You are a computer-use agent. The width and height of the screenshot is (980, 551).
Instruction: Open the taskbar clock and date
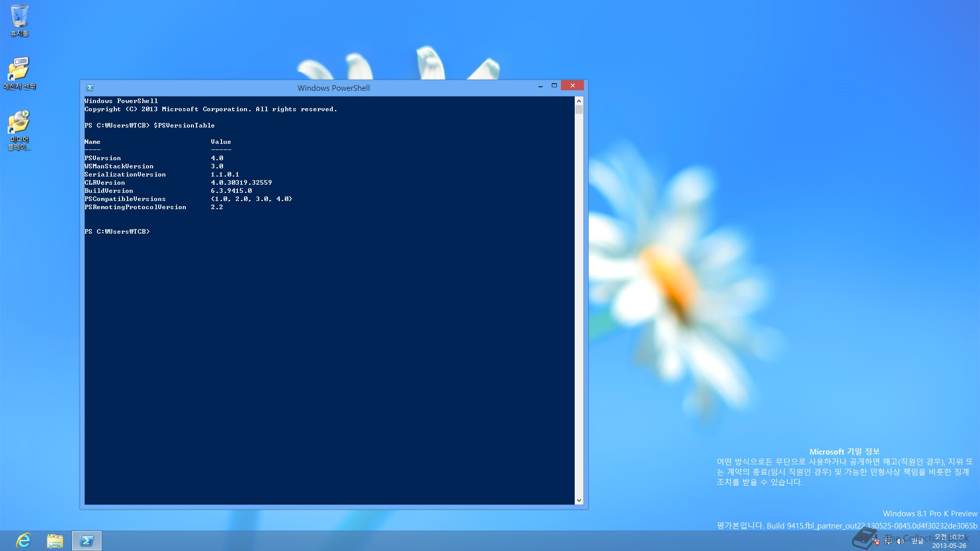tap(949, 541)
